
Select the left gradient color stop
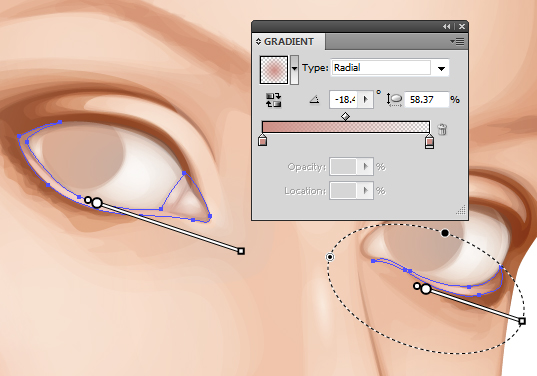coord(262,140)
